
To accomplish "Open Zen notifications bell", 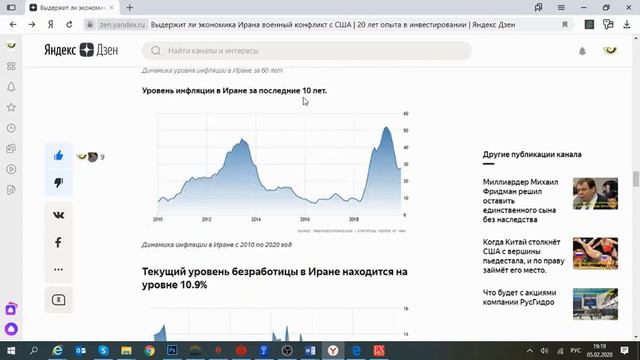I will click(582, 51).
